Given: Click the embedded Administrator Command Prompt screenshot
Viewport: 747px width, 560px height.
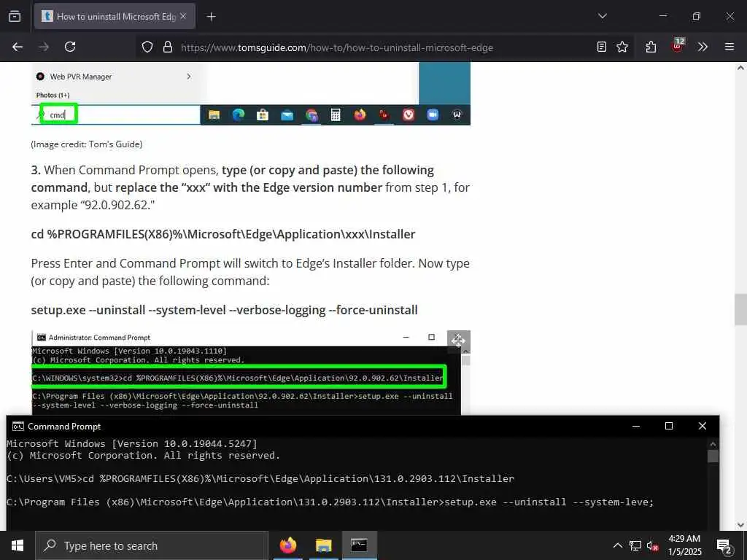Looking at the screenshot, I should (251, 373).
